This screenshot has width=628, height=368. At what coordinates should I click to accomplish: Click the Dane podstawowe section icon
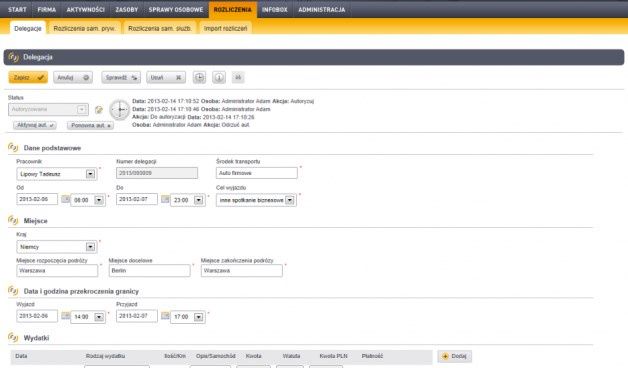click(x=13, y=147)
